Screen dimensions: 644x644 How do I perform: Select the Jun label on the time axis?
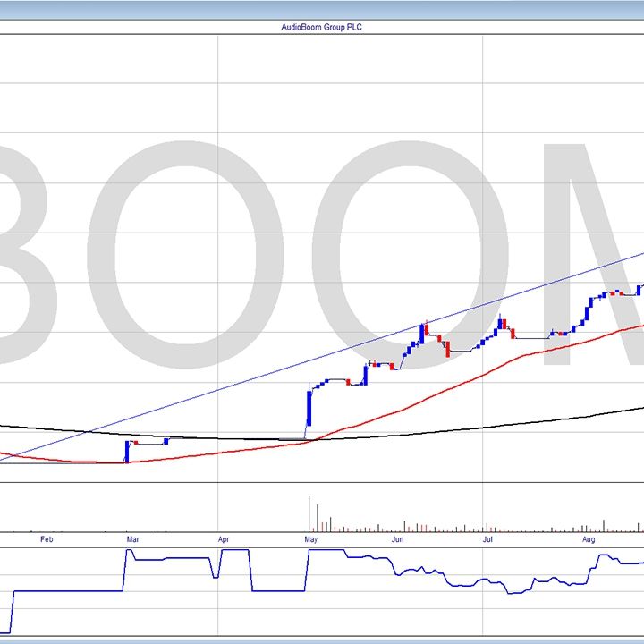397,540
